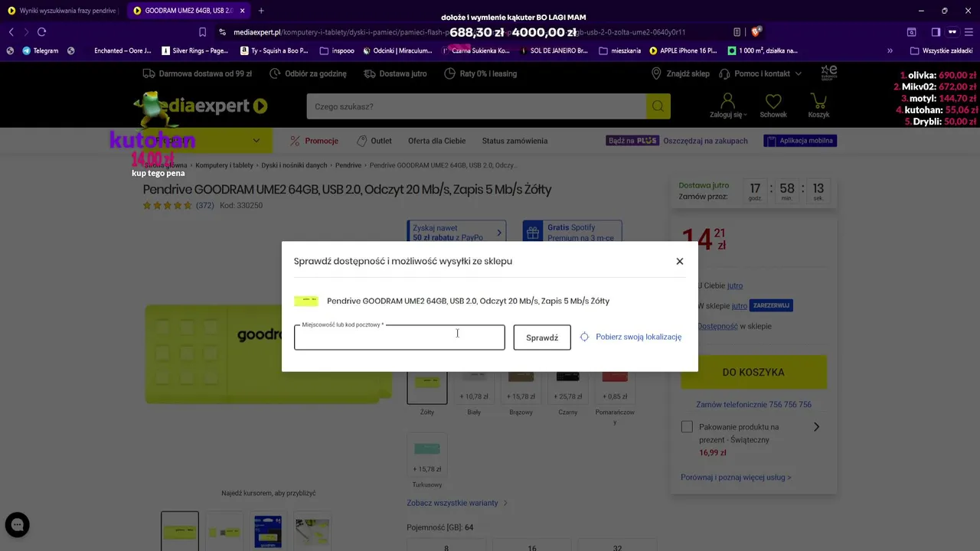Click Komputery i tablety breadcrumb
The height and width of the screenshot is (551, 980).
click(224, 165)
